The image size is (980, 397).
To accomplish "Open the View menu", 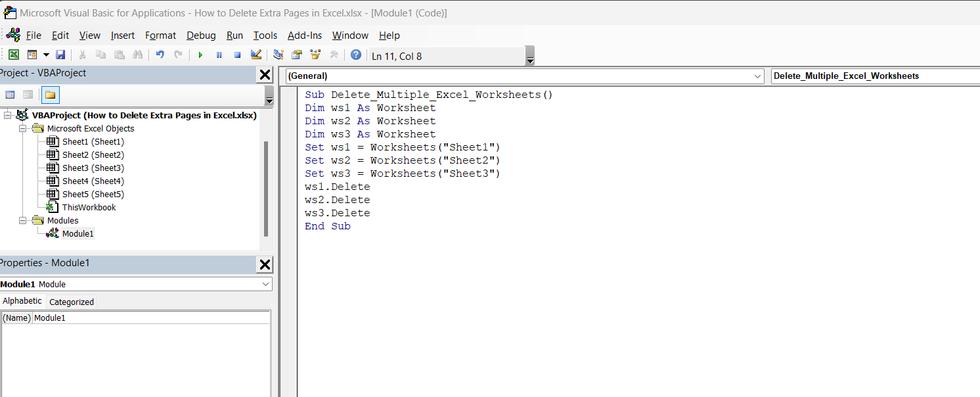I will point(90,35).
